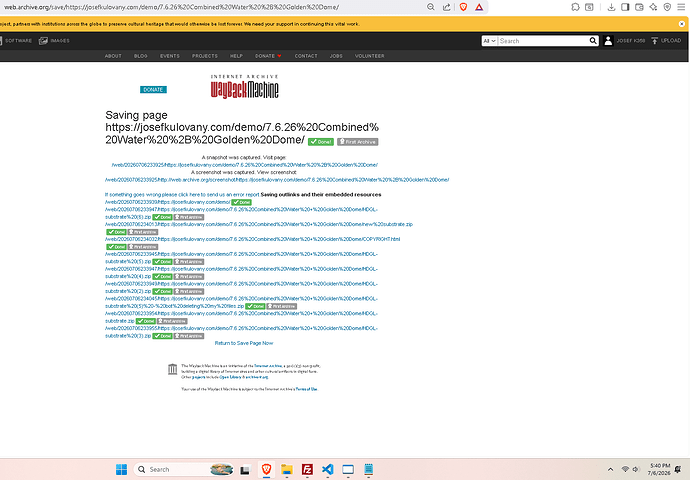Open the browser downloads icon
The width and height of the screenshot is (690, 480).
[611, 7]
